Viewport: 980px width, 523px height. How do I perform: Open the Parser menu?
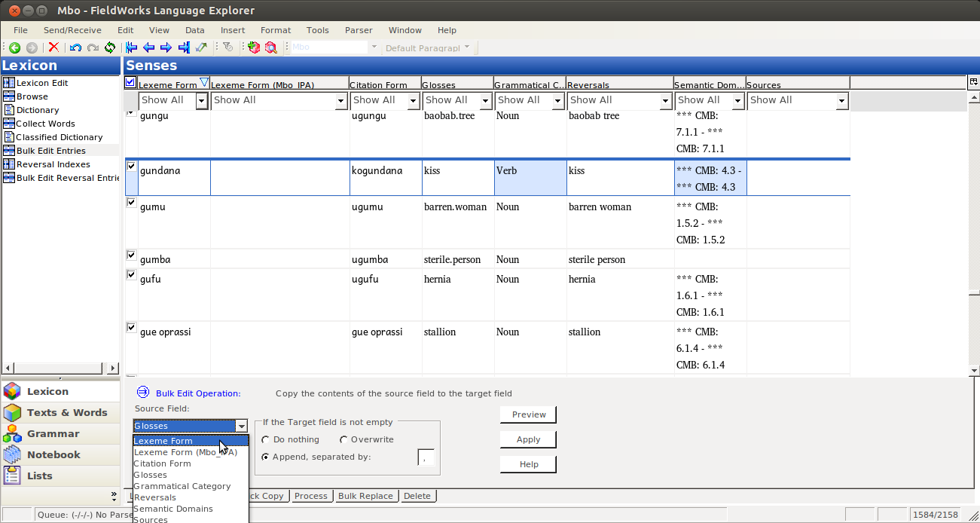coord(359,30)
